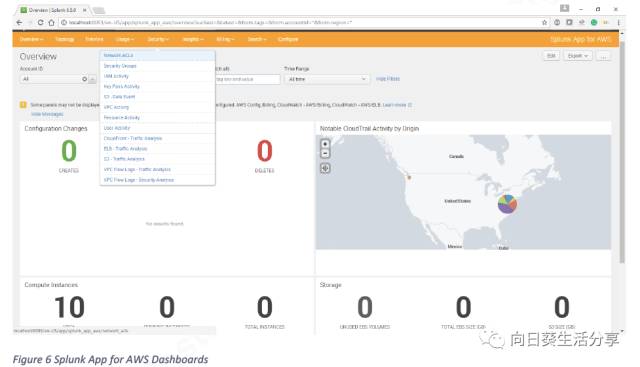
Task: Select IAM Activity menu entry
Action: (158, 76)
